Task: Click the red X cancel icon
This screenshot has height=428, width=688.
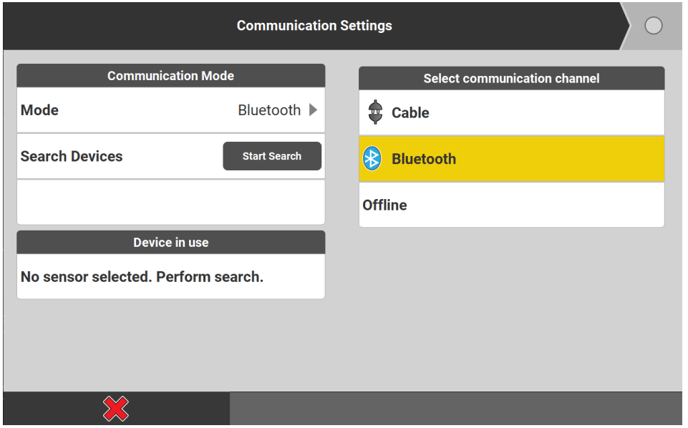Action: pyautogui.click(x=116, y=408)
